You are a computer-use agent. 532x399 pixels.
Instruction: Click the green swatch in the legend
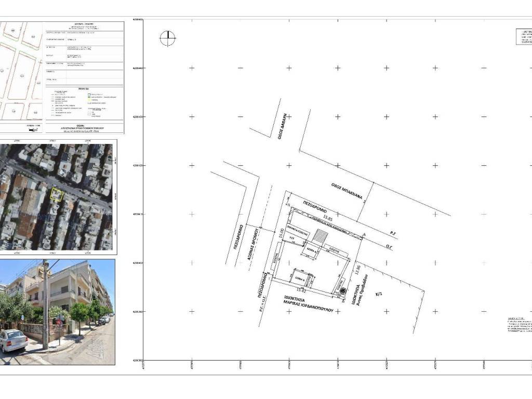point(89,97)
